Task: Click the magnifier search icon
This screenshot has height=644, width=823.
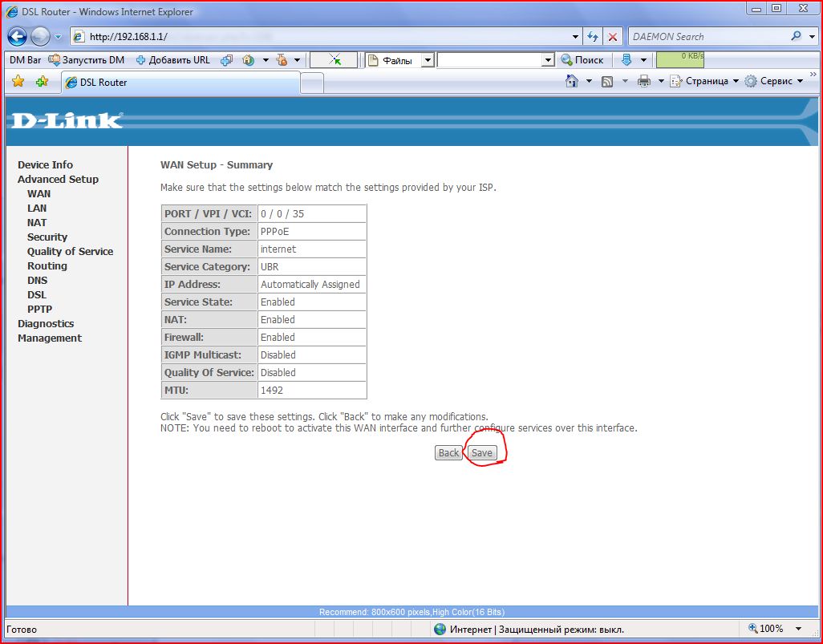Action: tap(797, 36)
